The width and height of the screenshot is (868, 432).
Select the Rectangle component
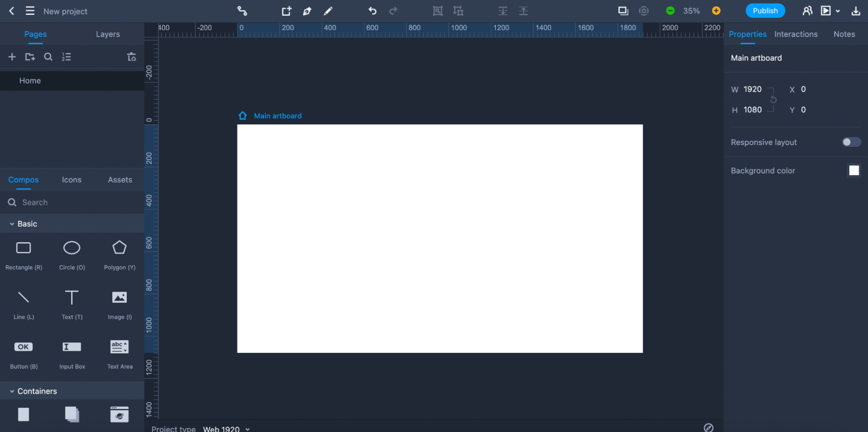point(23,248)
